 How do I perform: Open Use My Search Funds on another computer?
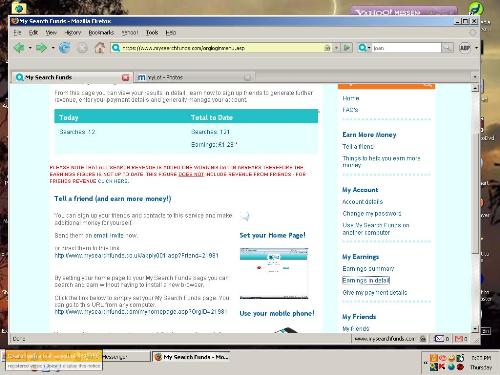coord(376,229)
